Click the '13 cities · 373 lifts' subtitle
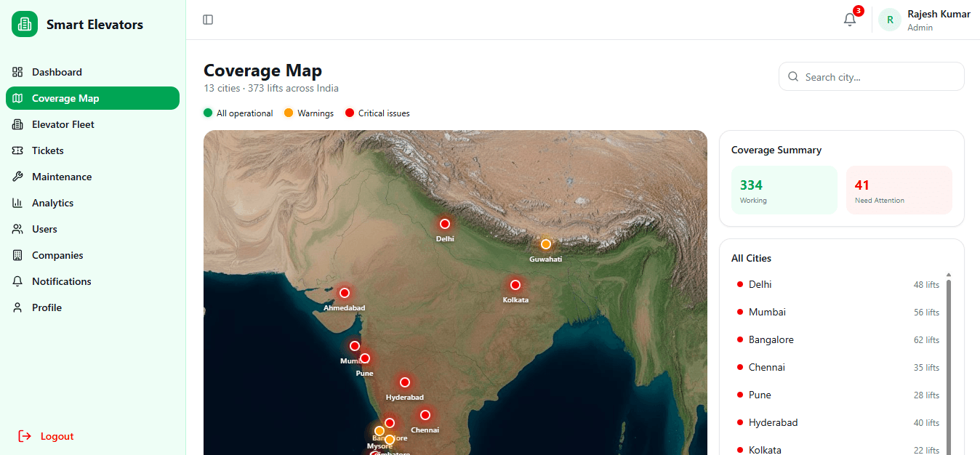This screenshot has width=980, height=455. point(271,88)
